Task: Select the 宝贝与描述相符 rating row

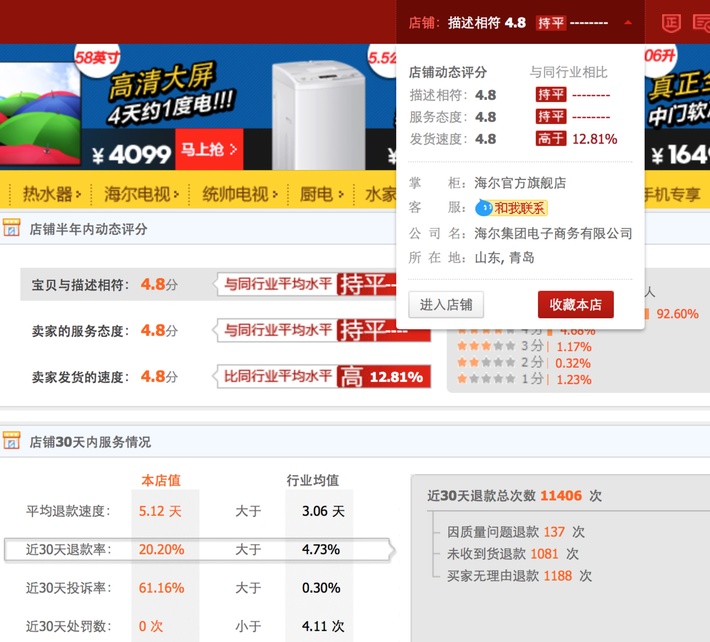Action: [208, 284]
